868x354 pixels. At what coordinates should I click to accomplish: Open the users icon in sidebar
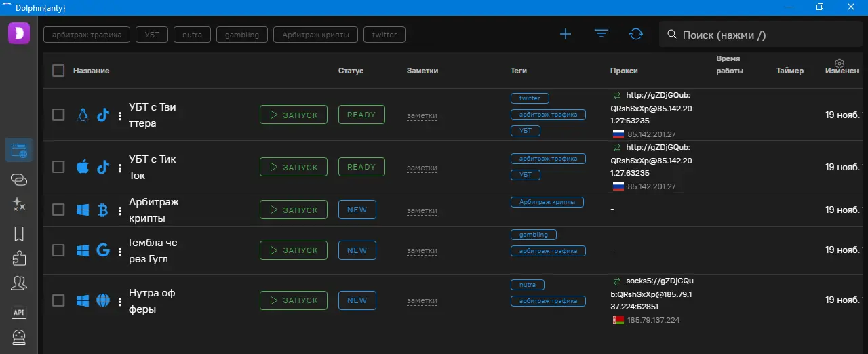tap(19, 283)
